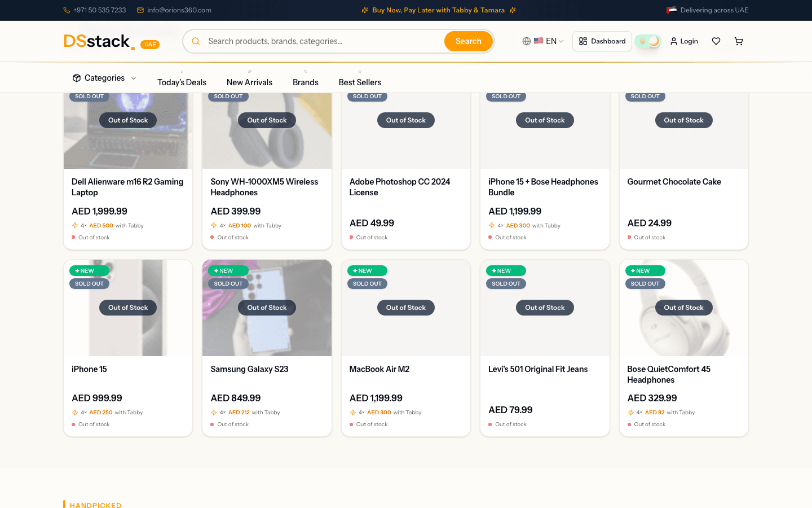Focus the product search input field
The image size is (812, 508).
point(324,41)
